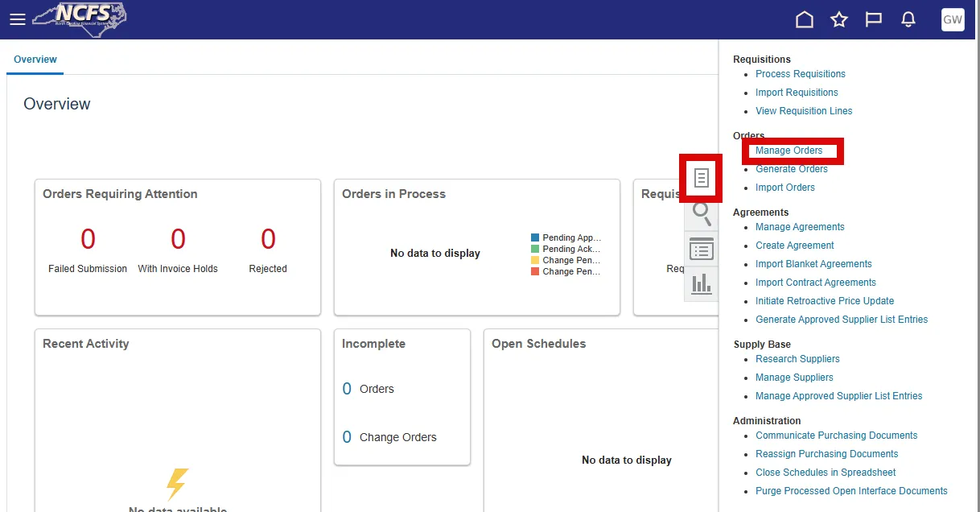Click the Open Schedules heading
Viewport: 980px width, 512px height.
pyautogui.click(x=539, y=344)
